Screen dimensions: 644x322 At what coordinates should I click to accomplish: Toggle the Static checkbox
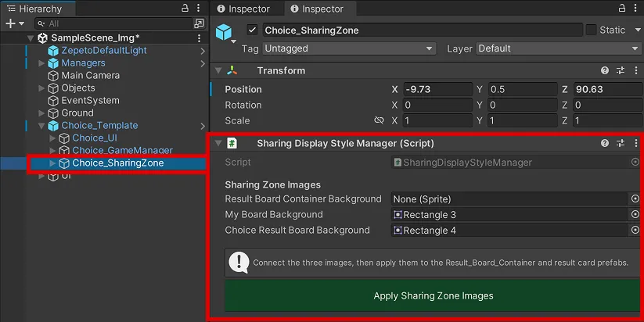pyautogui.click(x=591, y=30)
